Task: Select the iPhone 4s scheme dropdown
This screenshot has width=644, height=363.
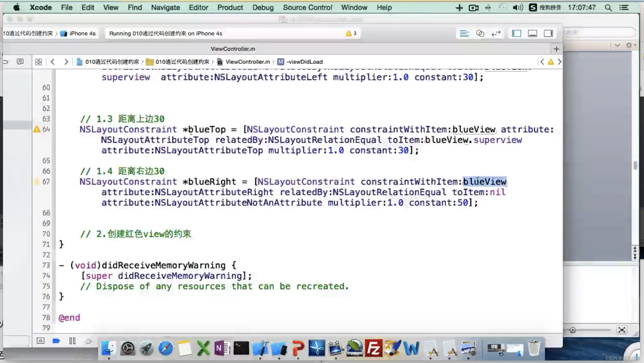Action: pos(82,33)
